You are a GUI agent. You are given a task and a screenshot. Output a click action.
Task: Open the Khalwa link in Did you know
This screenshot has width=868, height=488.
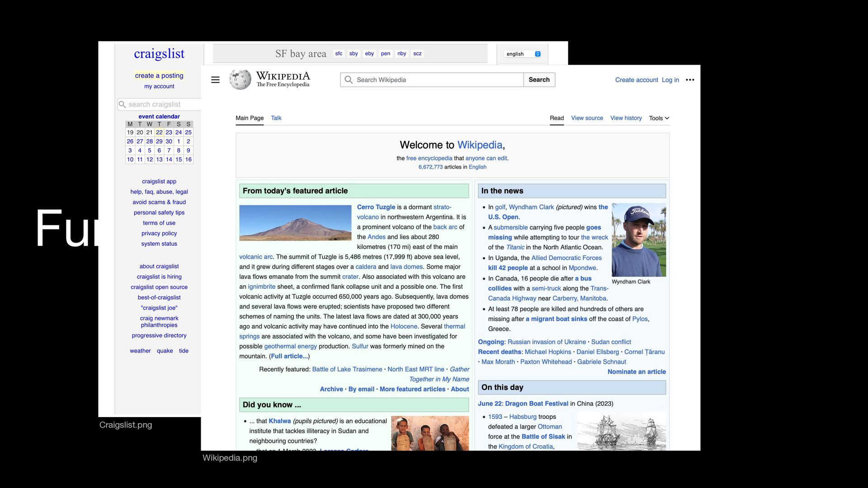click(280, 421)
